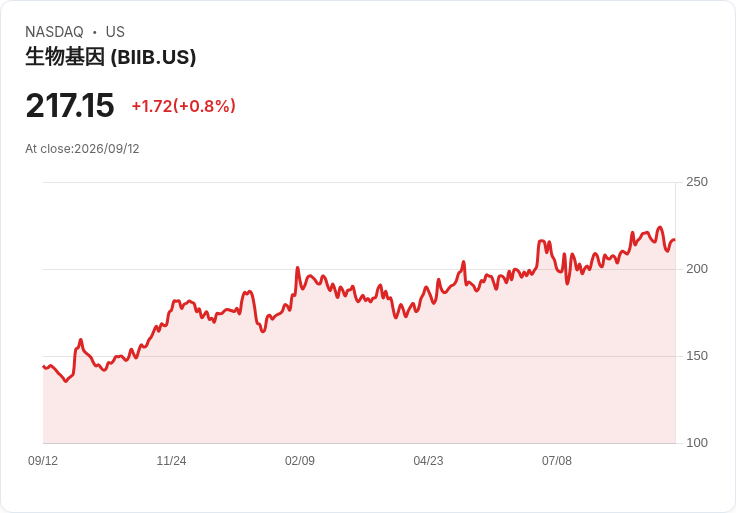Click the +1.72(+0.8%) change value

(184, 106)
